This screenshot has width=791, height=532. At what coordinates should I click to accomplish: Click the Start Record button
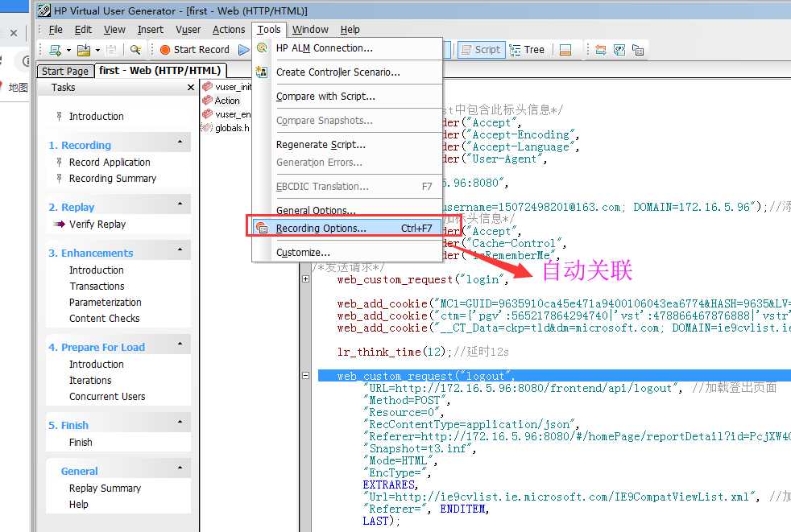coord(195,49)
